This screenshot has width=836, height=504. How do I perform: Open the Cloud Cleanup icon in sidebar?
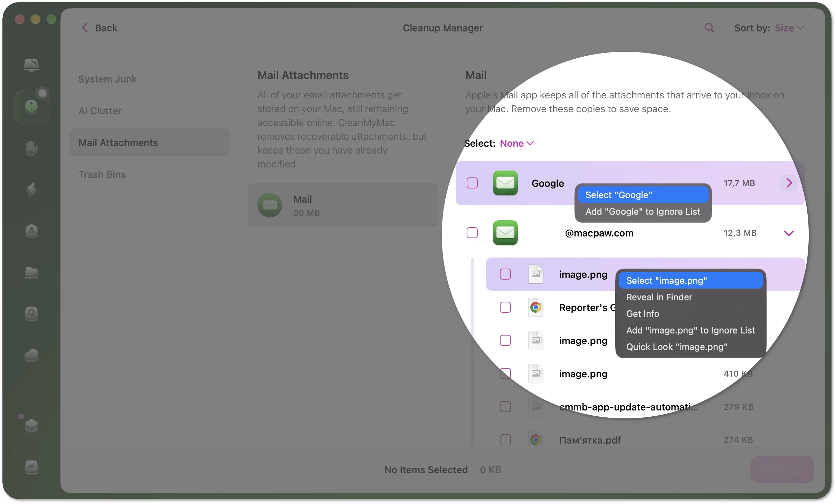(31, 355)
